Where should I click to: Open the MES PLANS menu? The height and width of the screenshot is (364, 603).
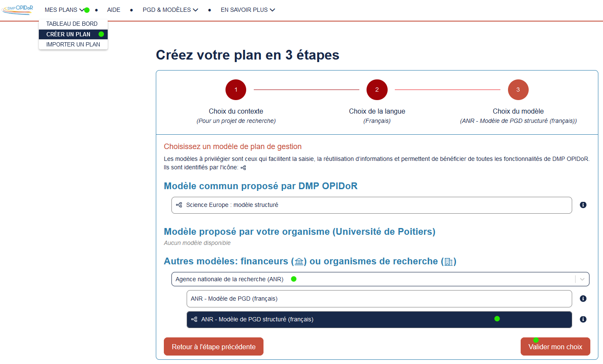click(x=65, y=10)
